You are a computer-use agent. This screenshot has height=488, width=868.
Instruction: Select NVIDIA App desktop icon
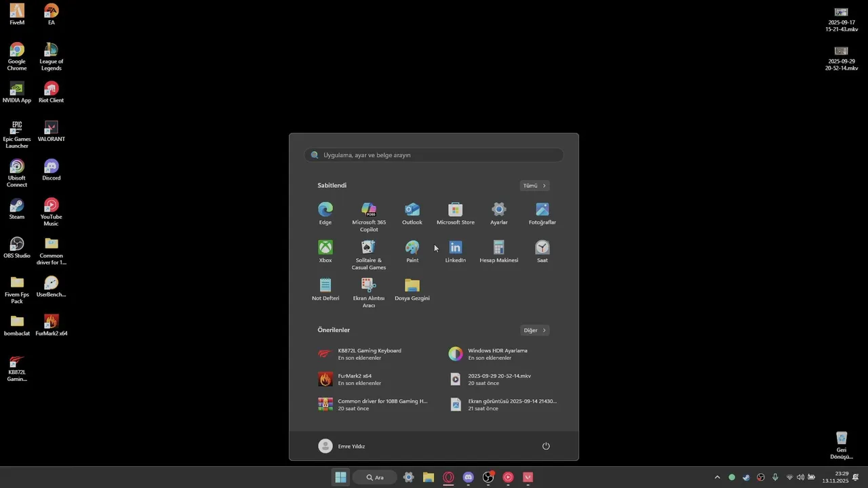[x=17, y=93]
